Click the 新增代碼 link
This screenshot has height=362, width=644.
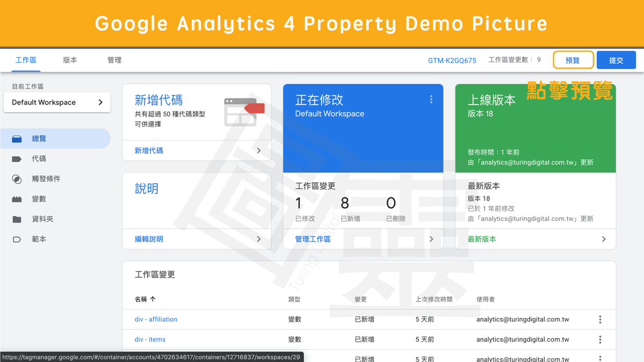coord(149,151)
